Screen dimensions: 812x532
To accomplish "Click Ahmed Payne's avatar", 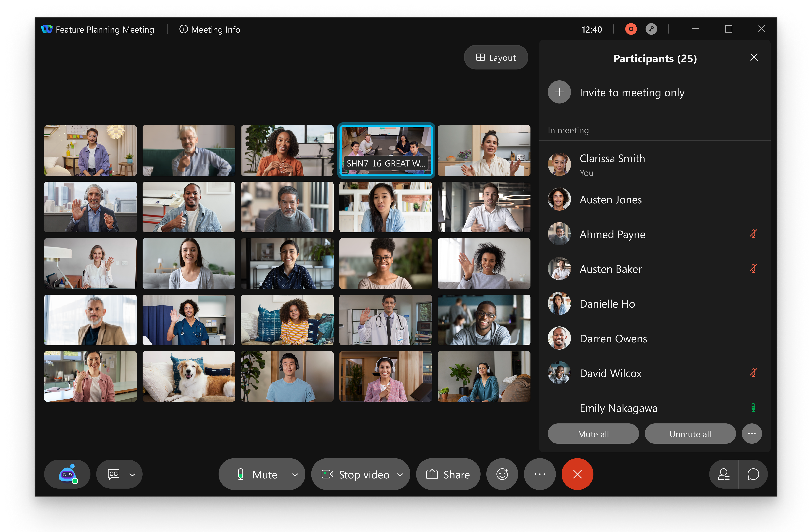I will [x=559, y=234].
